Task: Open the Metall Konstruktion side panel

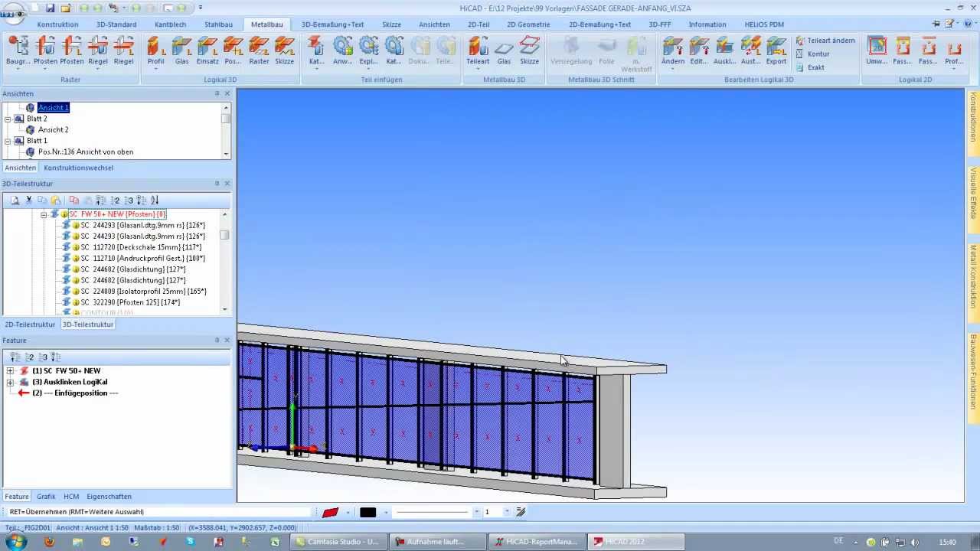Action: (x=974, y=275)
